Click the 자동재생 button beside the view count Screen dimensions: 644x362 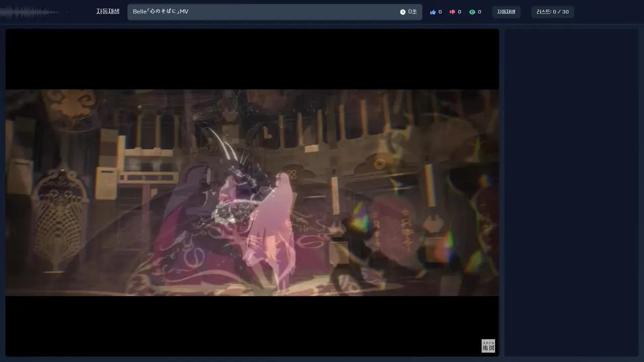click(x=506, y=12)
